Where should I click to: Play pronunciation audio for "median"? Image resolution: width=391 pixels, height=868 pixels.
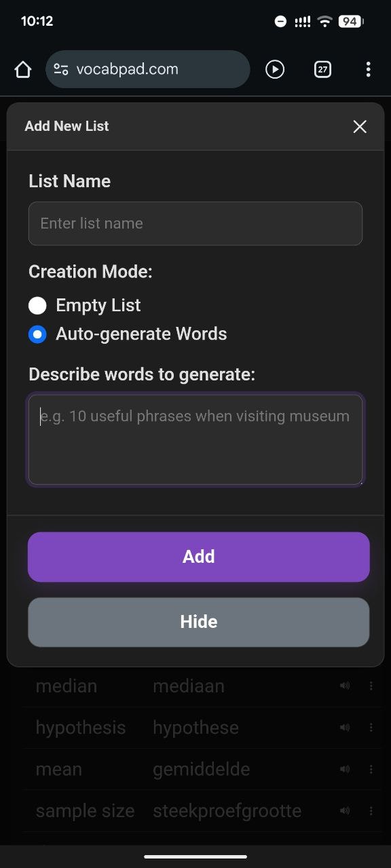coord(345,686)
